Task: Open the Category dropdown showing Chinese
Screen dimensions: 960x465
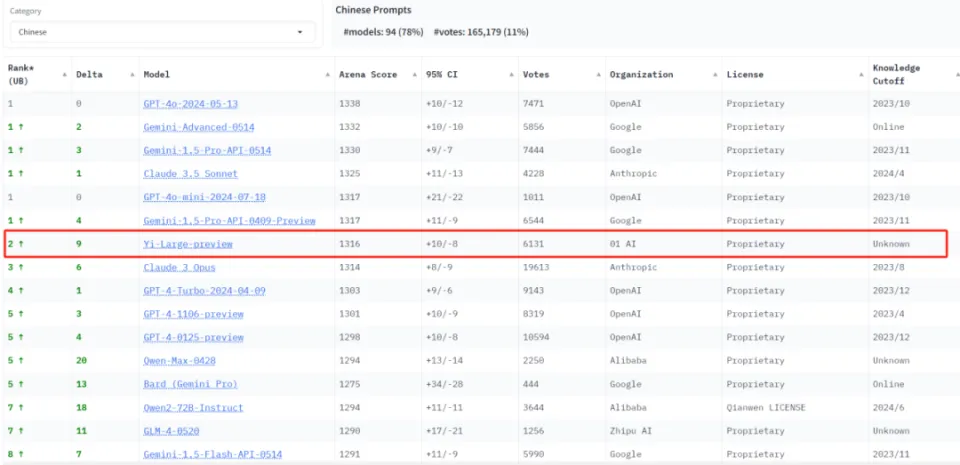Action: 160,32
